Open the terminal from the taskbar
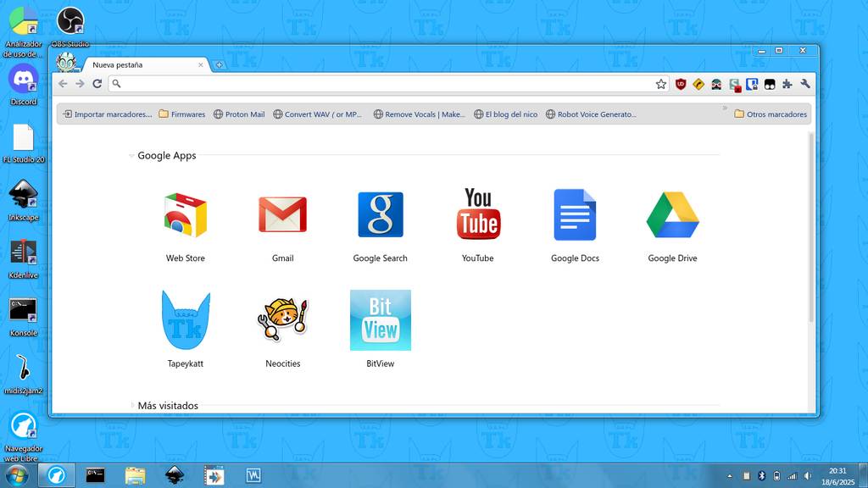The height and width of the screenshot is (488, 868). [x=95, y=475]
